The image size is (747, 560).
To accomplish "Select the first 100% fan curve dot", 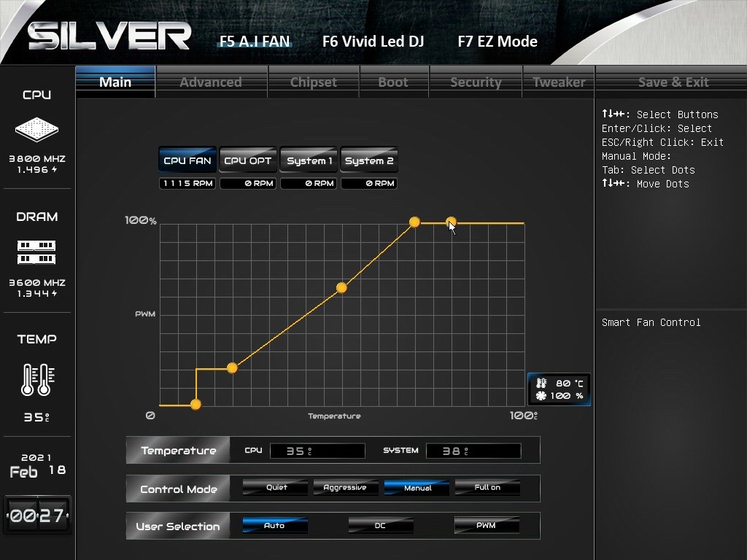I will point(414,222).
